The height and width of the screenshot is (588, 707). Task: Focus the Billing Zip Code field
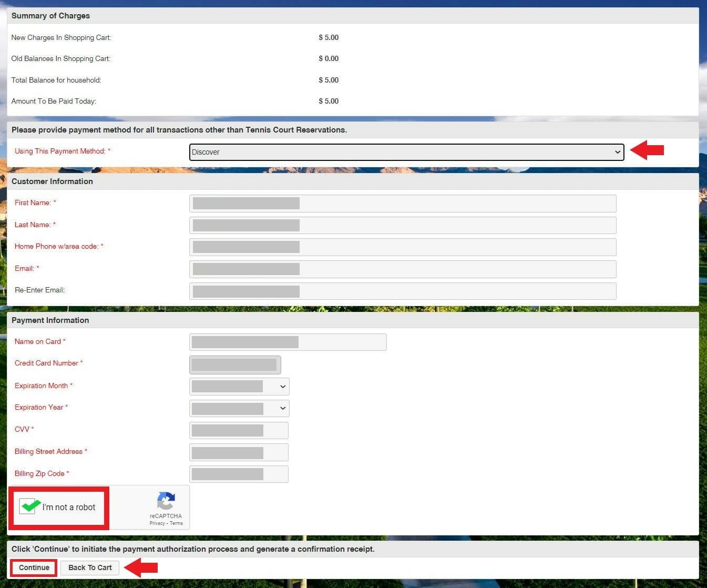pos(239,474)
